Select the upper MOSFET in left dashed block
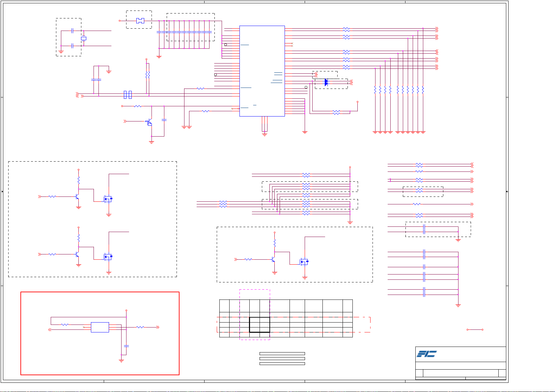Viewport: 555px width, 392px height. coord(108,199)
